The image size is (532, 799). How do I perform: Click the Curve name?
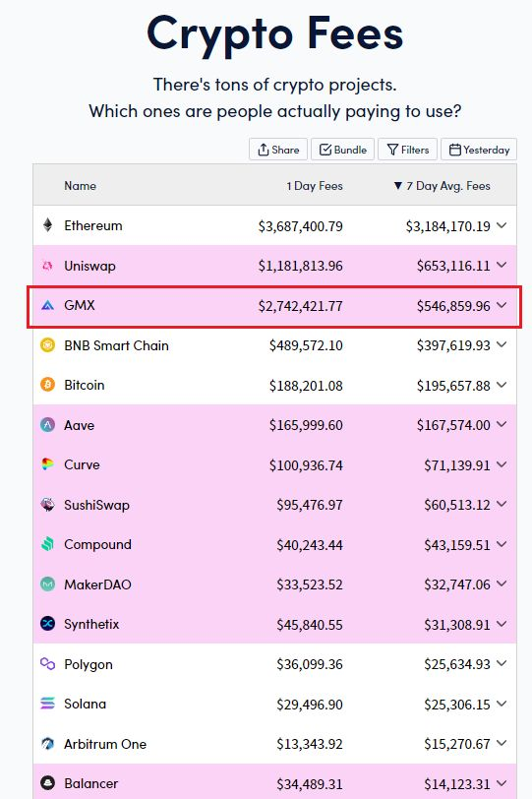pos(82,464)
